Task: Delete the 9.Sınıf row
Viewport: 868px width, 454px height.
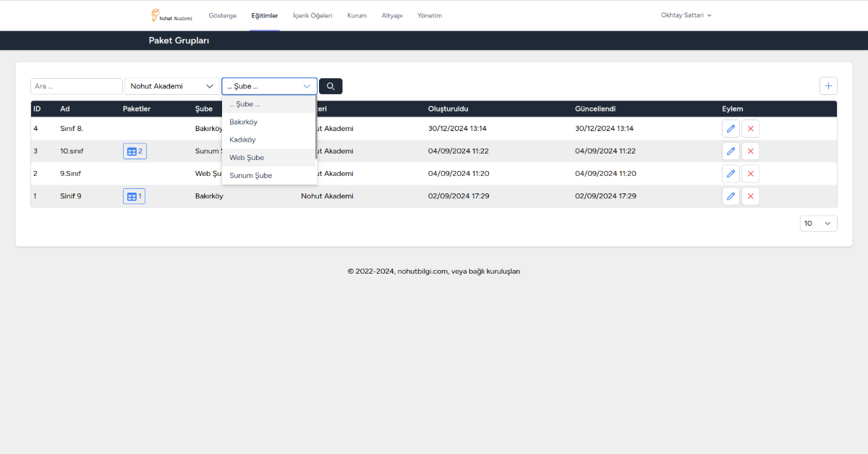Action: [750, 174]
